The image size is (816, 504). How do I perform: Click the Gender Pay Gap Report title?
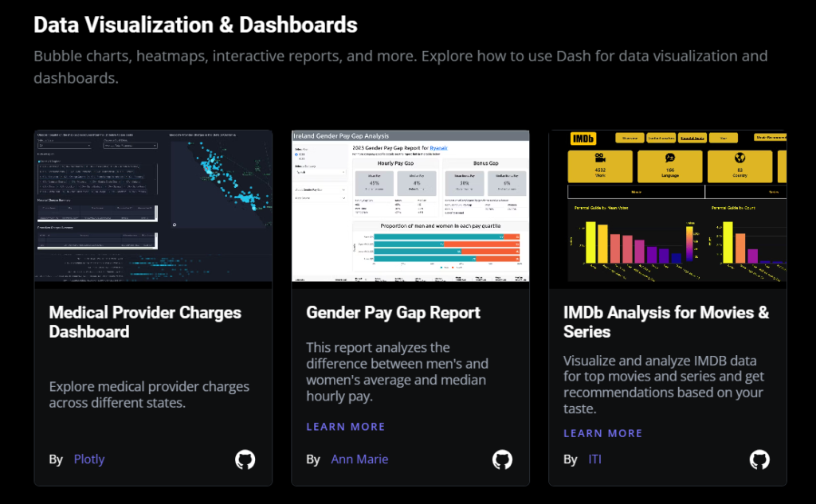coord(393,313)
